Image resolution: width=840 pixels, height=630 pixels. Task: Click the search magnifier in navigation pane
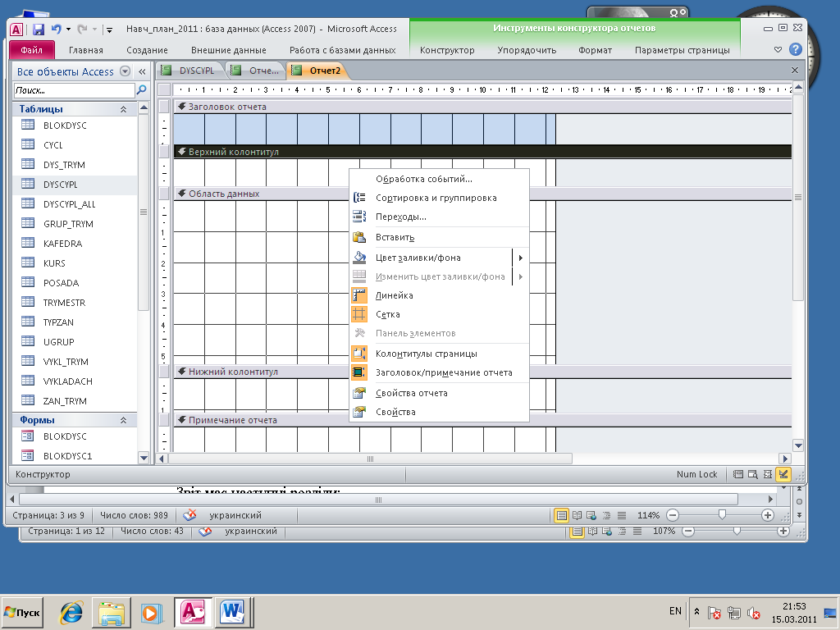(141, 90)
